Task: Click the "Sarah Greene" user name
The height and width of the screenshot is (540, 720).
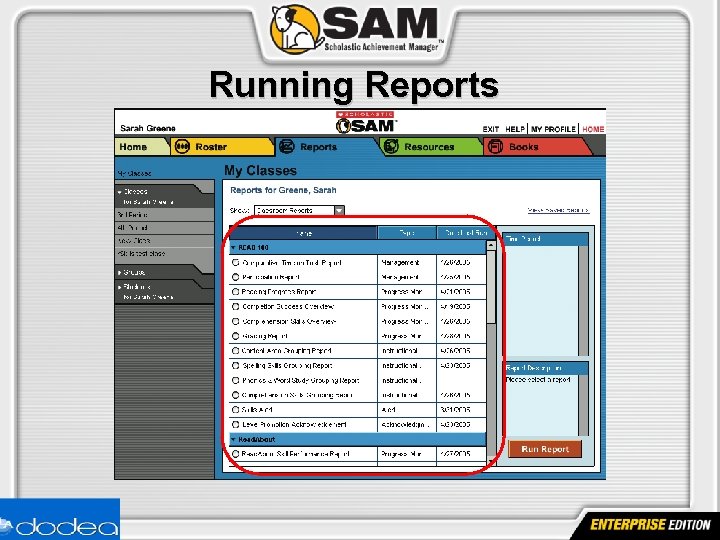Action: 148,128
